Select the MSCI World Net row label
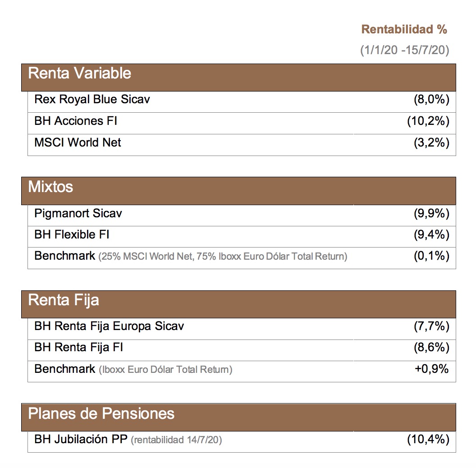The image size is (476, 468). (78, 143)
